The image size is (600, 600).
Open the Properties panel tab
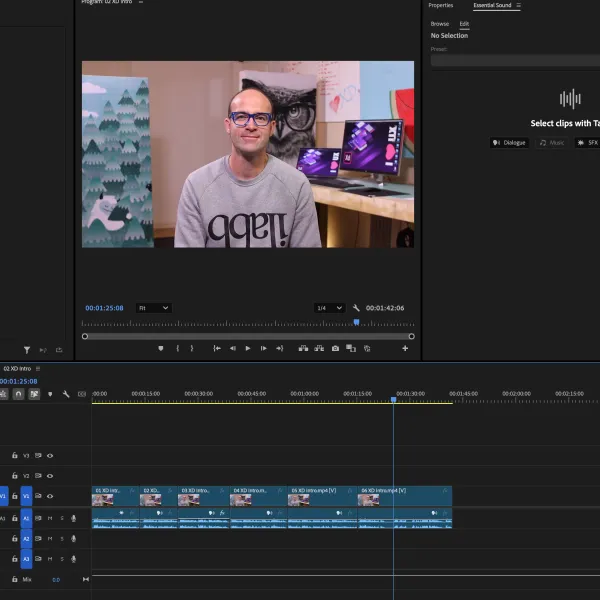(440, 5)
